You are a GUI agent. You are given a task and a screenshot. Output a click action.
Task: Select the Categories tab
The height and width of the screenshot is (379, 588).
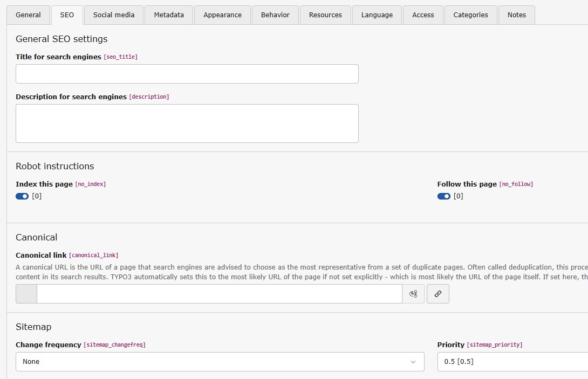[x=470, y=15]
